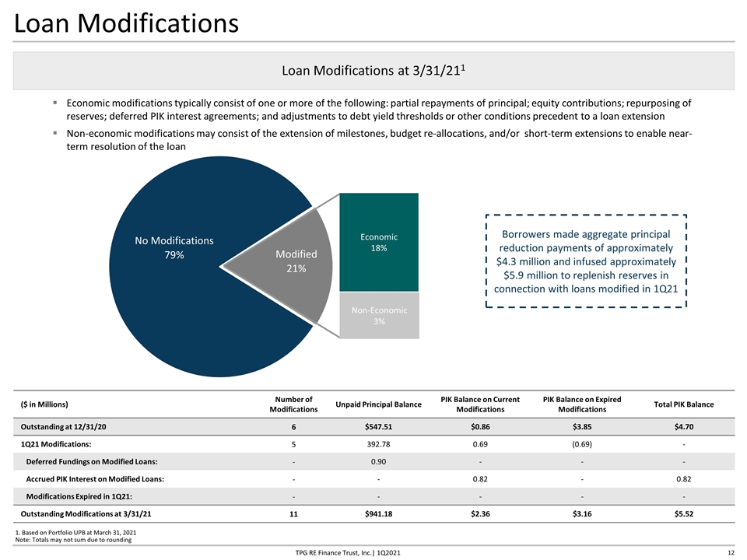Click the teal "Economic 18%" bar segment
Viewport: 747px width, 560px height.
(x=379, y=242)
